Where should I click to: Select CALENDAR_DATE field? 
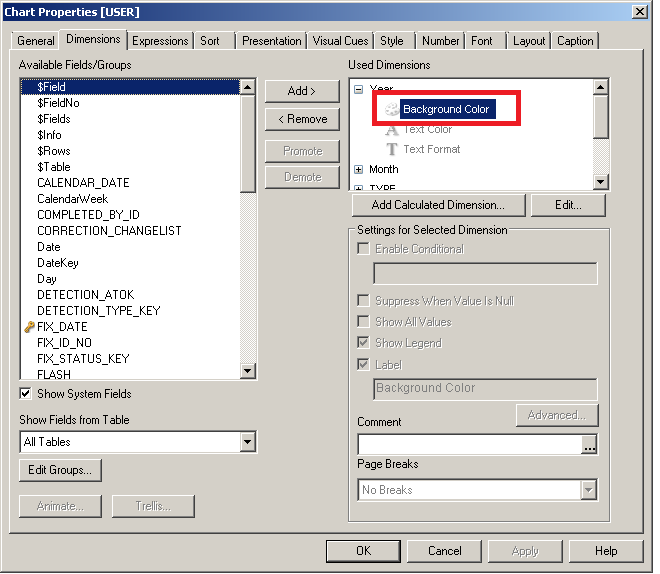click(x=130, y=183)
